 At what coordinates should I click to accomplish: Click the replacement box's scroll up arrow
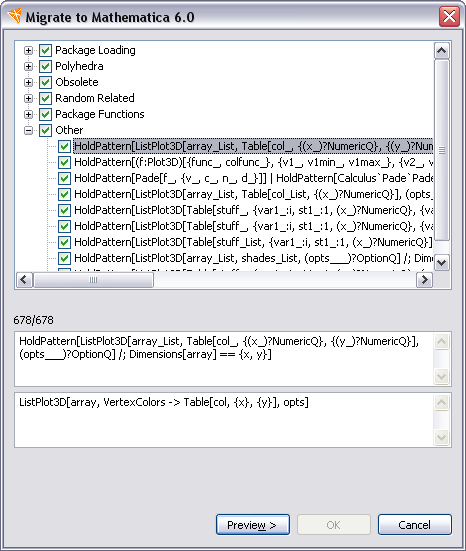pyautogui.click(x=441, y=402)
